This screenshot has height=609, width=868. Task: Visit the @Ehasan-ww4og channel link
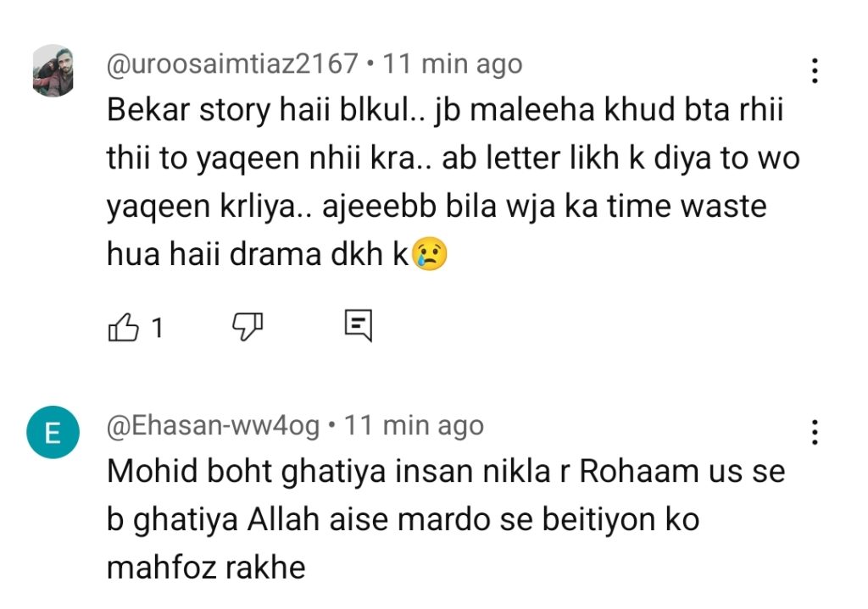[x=214, y=425]
